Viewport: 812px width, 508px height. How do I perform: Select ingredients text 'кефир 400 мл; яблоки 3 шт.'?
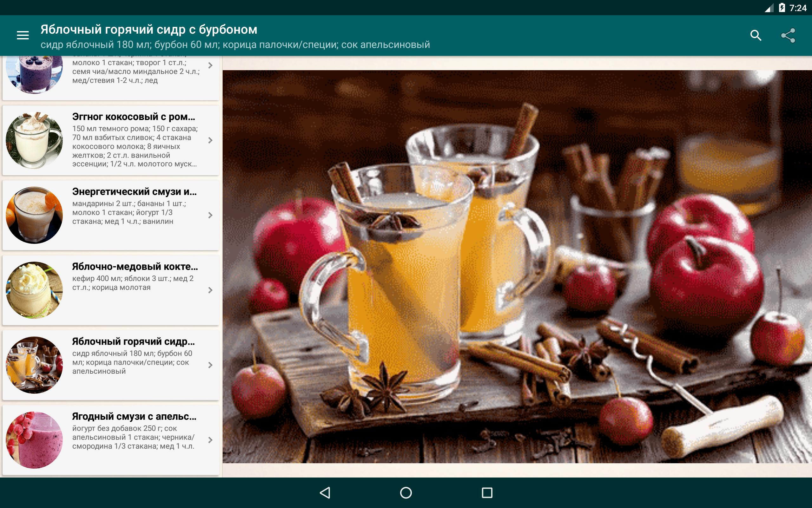pos(121,278)
